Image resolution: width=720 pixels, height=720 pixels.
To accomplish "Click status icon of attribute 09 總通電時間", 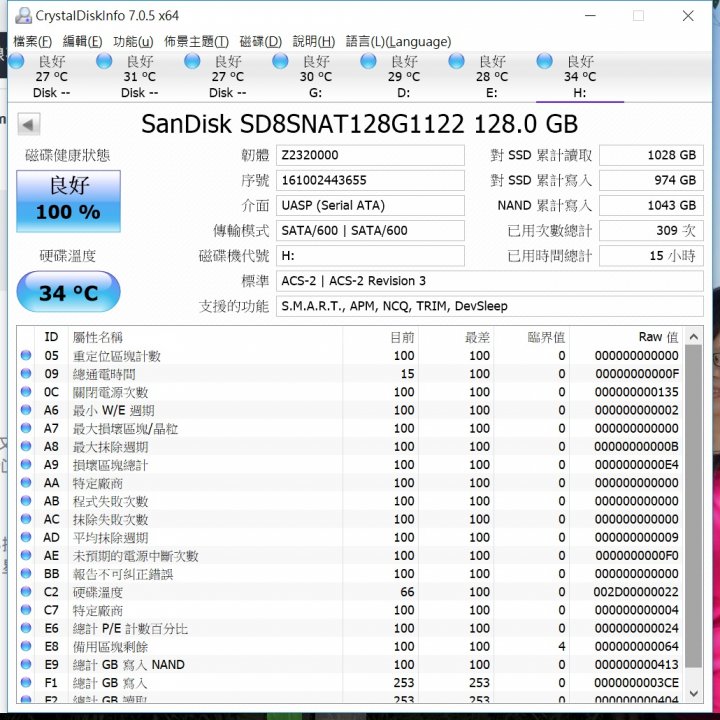I will pyautogui.click(x=26, y=374).
